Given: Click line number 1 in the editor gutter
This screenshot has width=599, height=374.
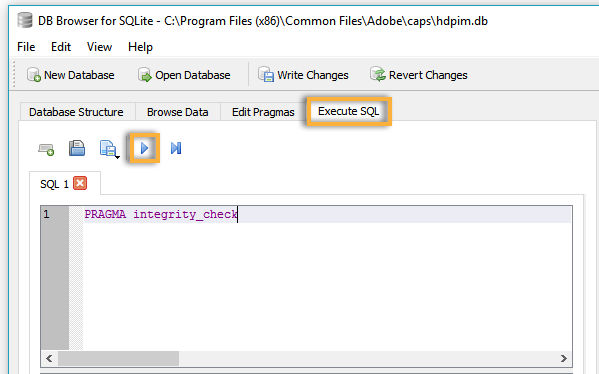Looking at the screenshot, I should (46, 214).
